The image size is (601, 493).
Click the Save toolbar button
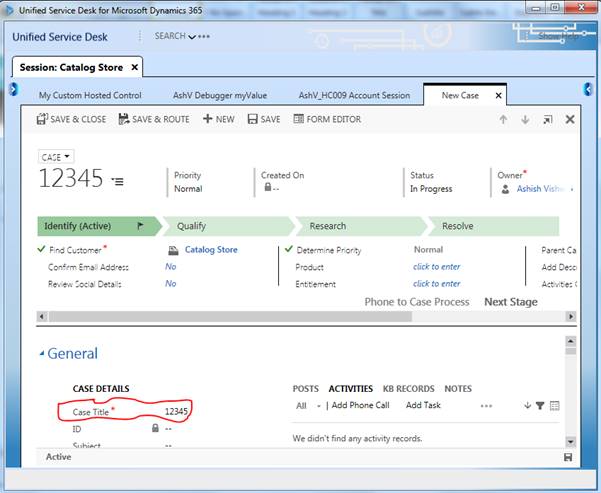264,119
